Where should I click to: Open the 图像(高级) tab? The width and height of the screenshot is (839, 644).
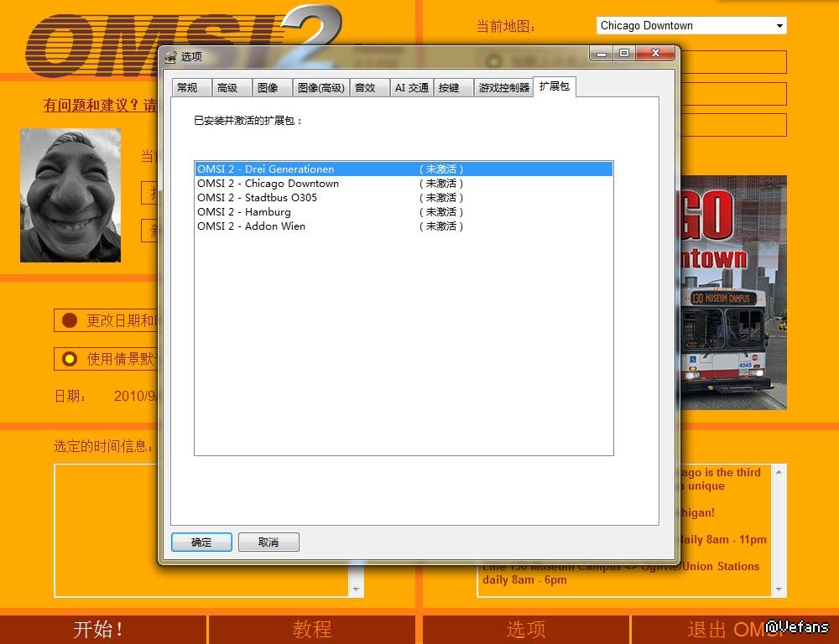(321, 88)
